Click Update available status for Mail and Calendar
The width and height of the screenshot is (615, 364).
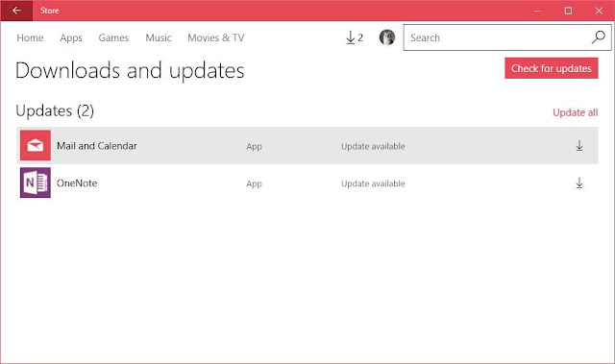point(373,146)
